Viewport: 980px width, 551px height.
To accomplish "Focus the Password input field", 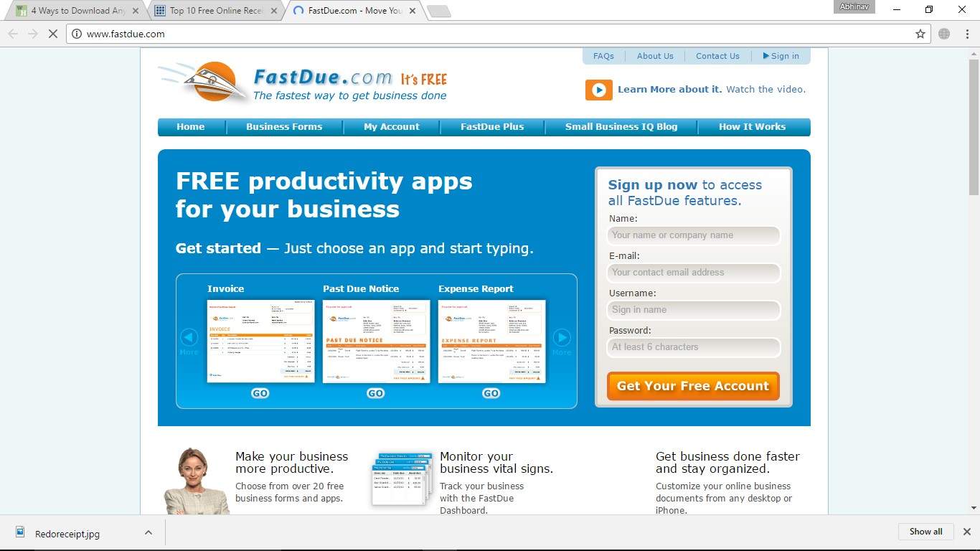I will tap(694, 347).
